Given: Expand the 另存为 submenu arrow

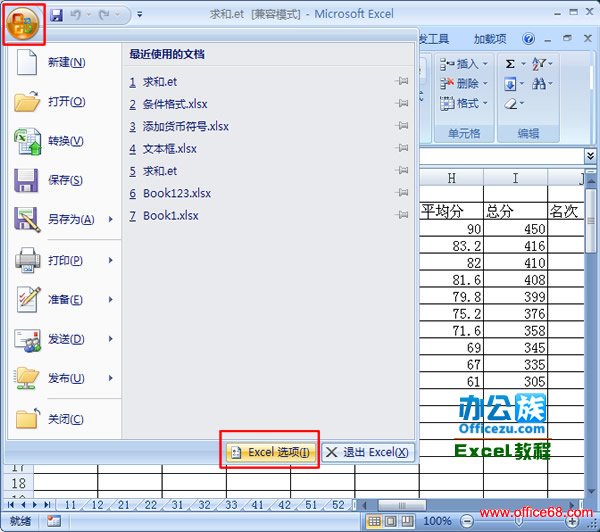Looking at the screenshot, I should tap(111, 219).
